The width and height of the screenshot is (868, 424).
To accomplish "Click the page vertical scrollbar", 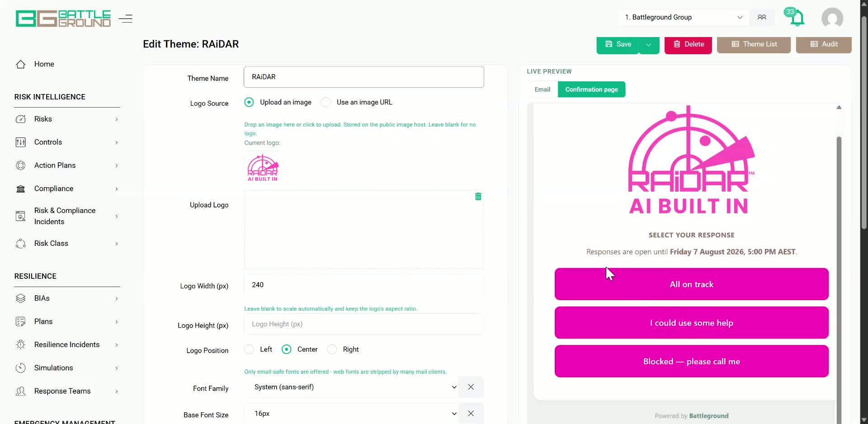I will (x=864, y=122).
